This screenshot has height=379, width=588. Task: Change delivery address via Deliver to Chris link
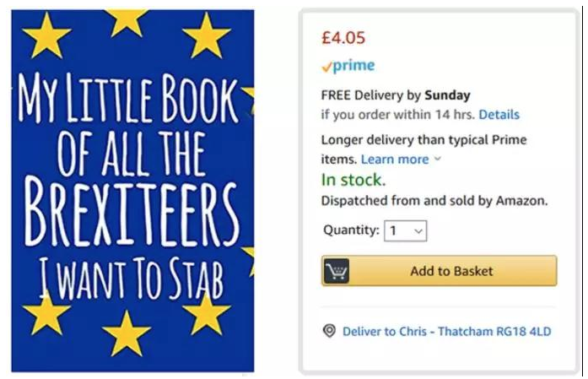coord(446,331)
